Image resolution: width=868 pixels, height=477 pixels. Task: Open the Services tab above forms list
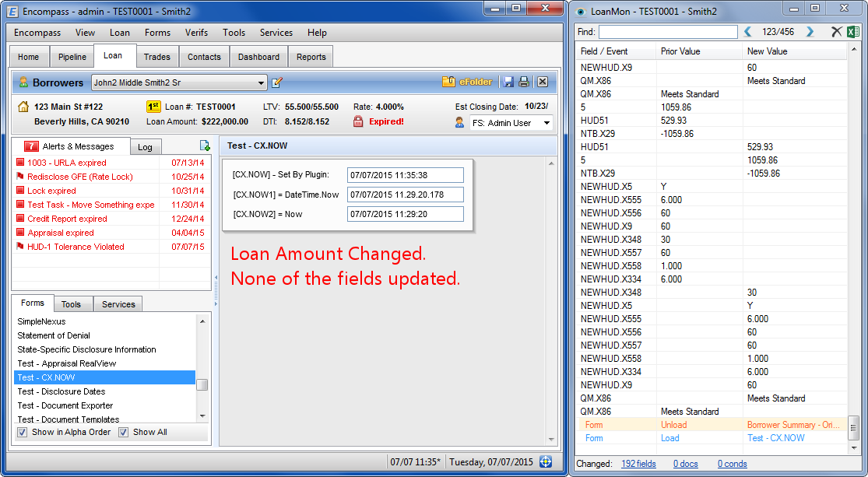point(118,304)
